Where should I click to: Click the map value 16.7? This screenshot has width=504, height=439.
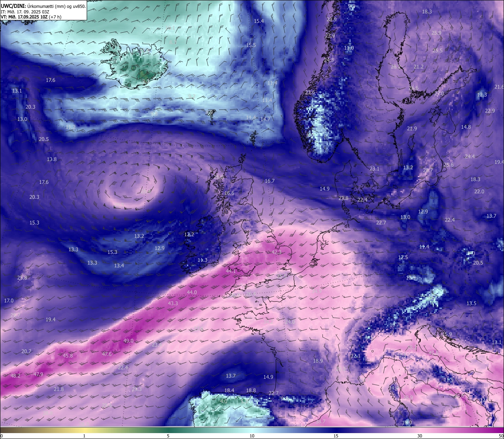[269, 181]
